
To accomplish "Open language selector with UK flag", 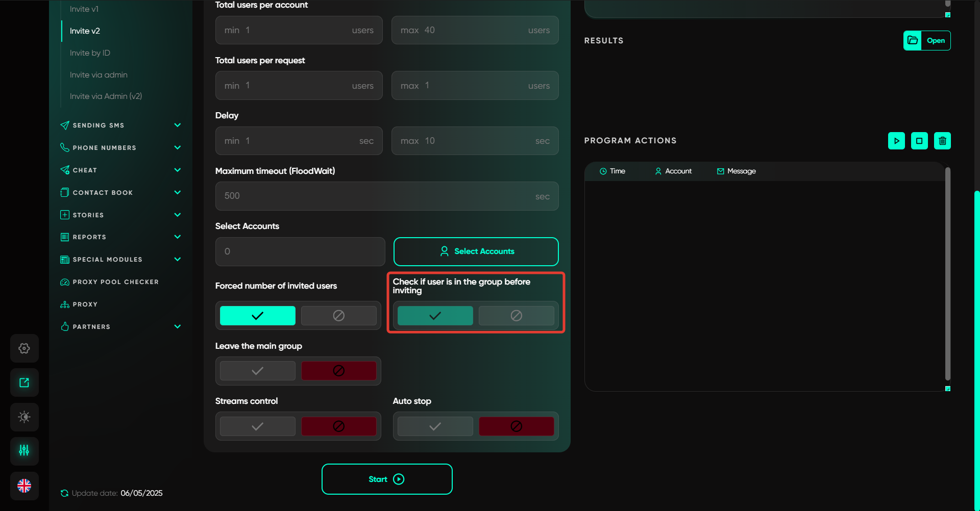I will tap(24, 486).
